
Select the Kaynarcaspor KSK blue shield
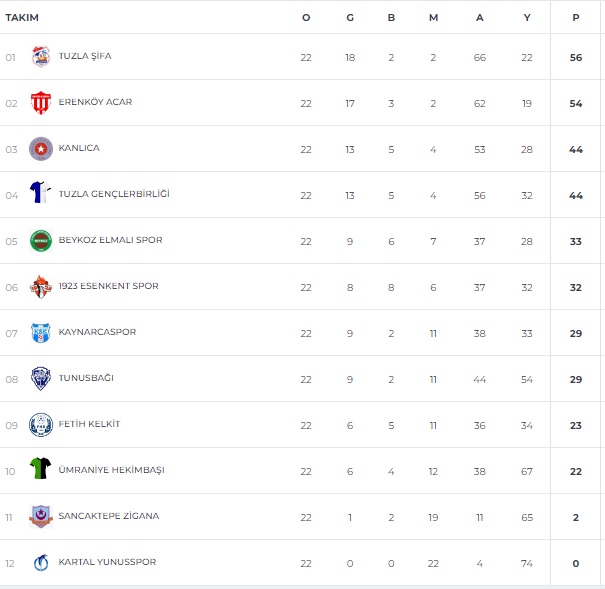pyautogui.click(x=41, y=332)
